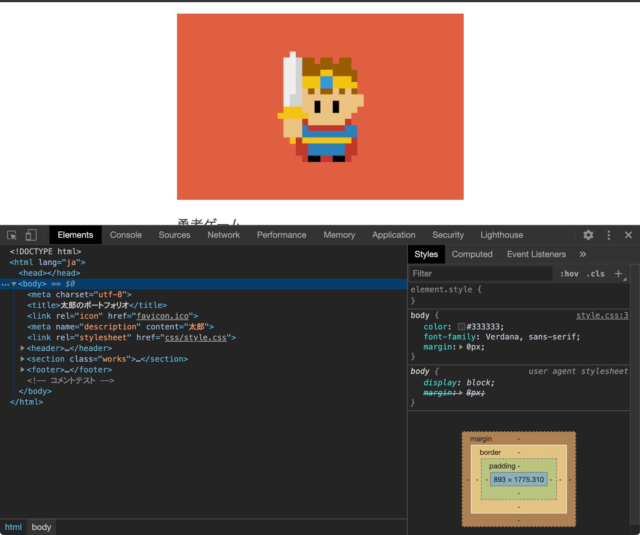Show more sidebar tabs chevron
This screenshot has width=640, height=535.
point(583,254)
